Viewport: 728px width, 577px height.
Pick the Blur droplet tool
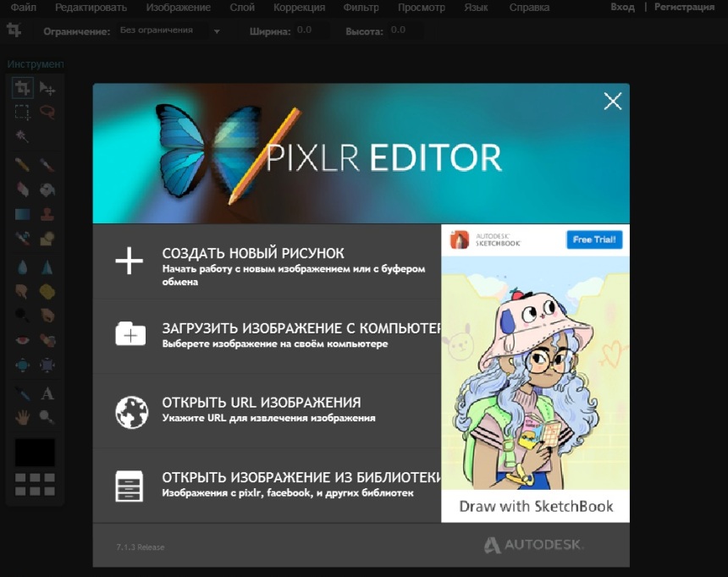22,267
